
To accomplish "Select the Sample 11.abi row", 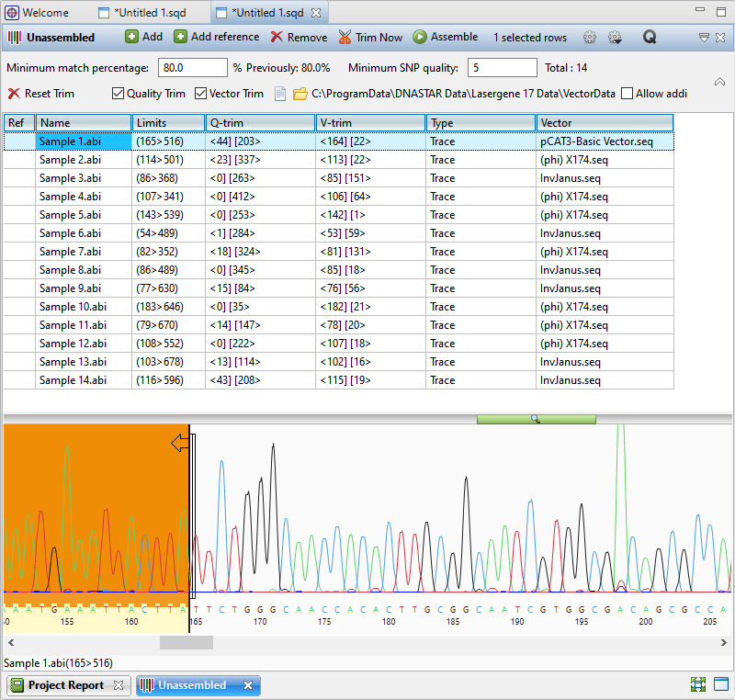I will [x=338, y=324].
